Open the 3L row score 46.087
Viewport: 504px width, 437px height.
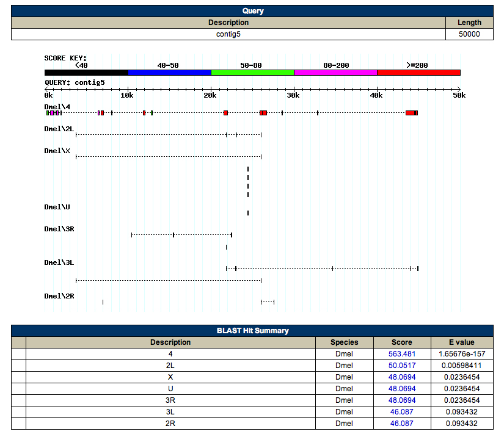click(402, 411)
